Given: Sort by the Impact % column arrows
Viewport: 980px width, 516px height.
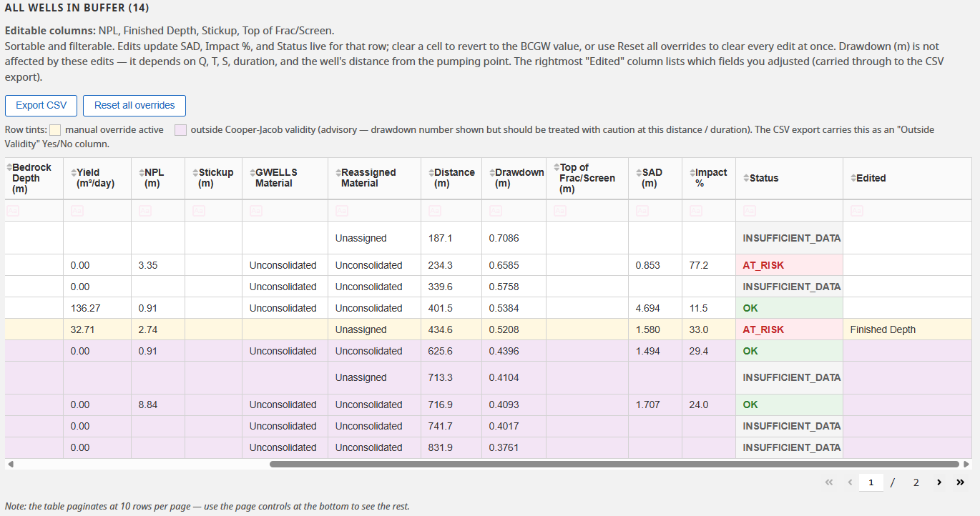Looking at the screenshot, I should (692, 172).
